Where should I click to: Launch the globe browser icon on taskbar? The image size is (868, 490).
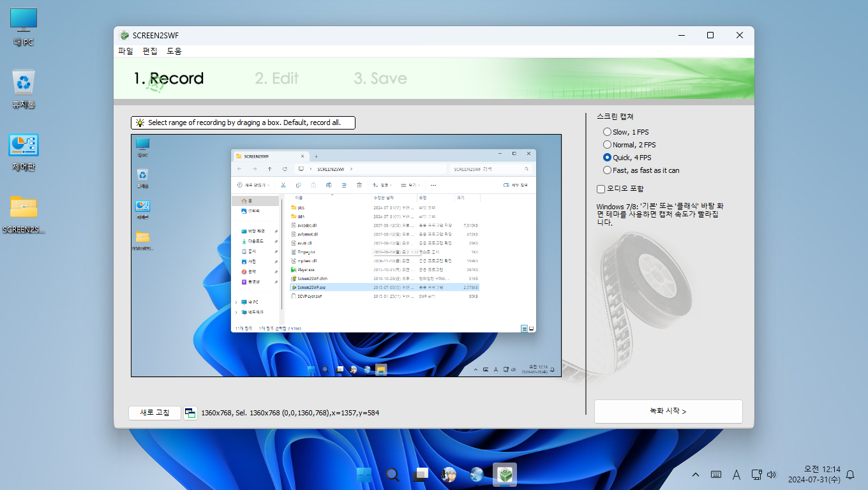pos(477,475)
